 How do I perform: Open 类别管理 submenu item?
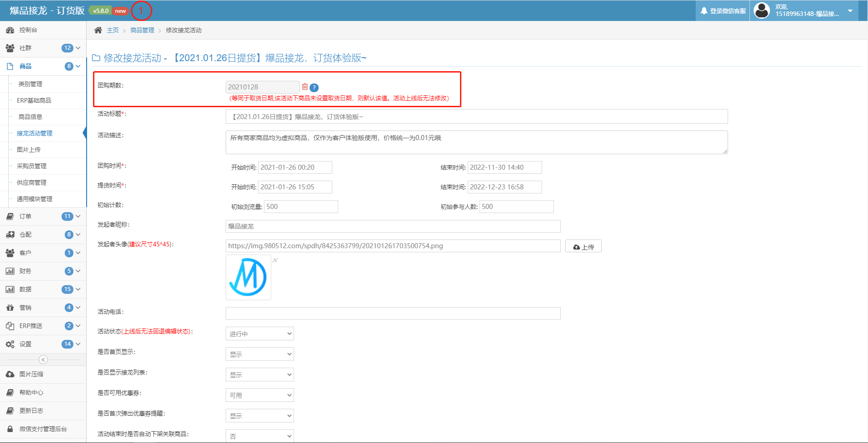30,84
